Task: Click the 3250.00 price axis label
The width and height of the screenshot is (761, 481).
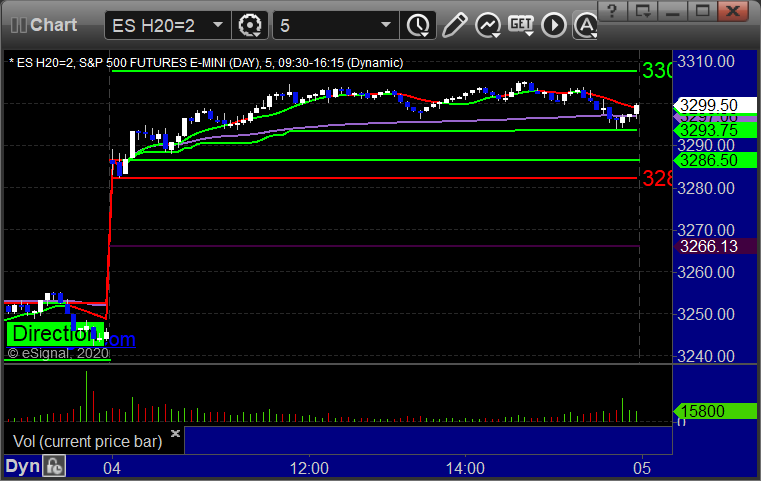Action: (x=706, y=315)
